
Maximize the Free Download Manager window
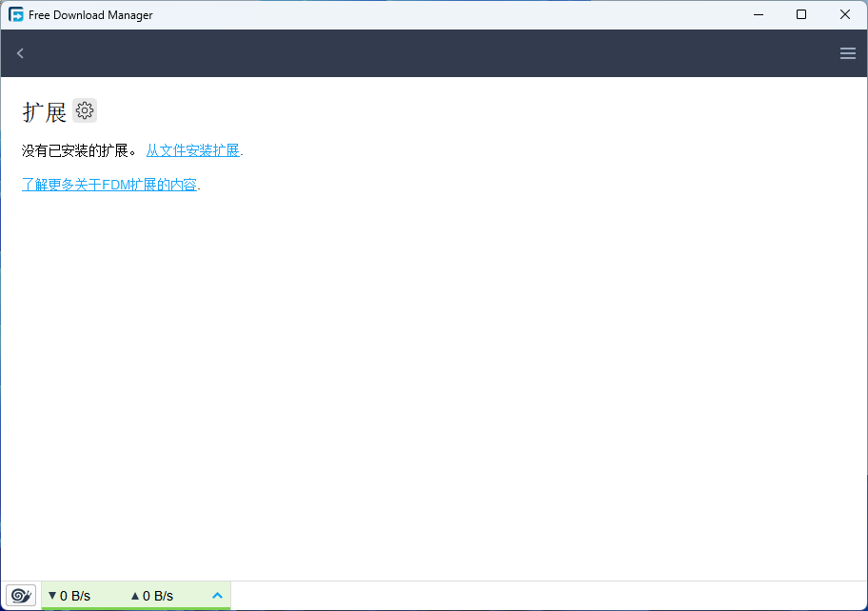tap(801, 14)
